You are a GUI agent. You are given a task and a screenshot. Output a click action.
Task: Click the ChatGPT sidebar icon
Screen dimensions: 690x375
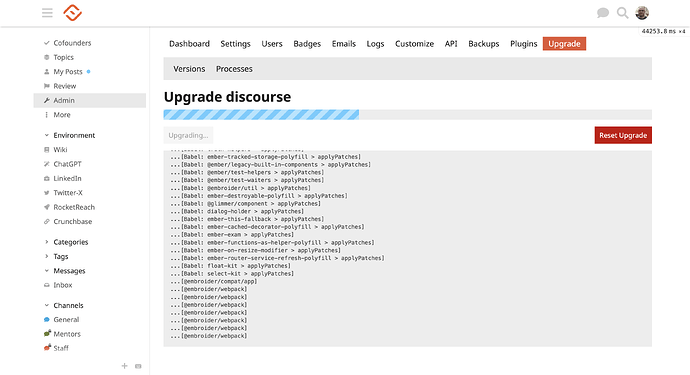click(x=47, y=164)
